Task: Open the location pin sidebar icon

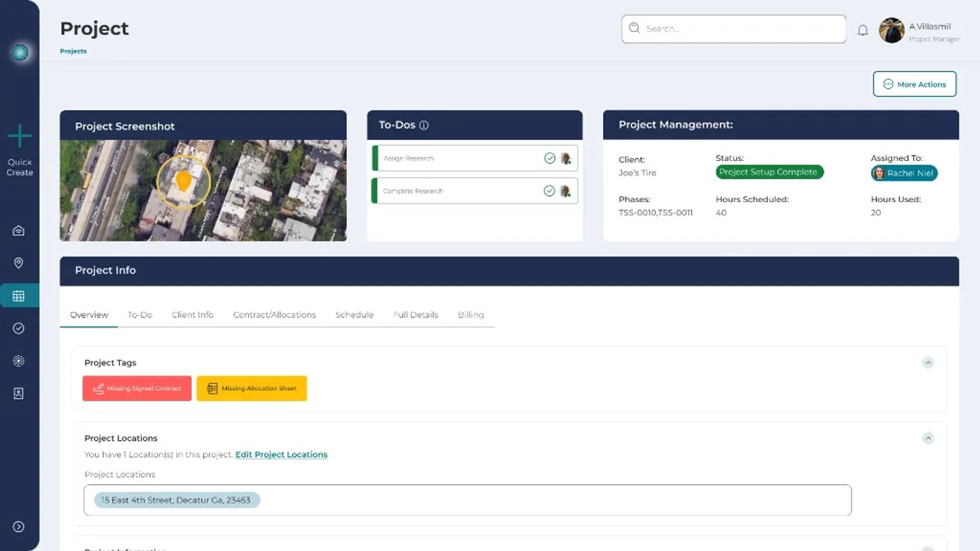Action: (19, 263)
